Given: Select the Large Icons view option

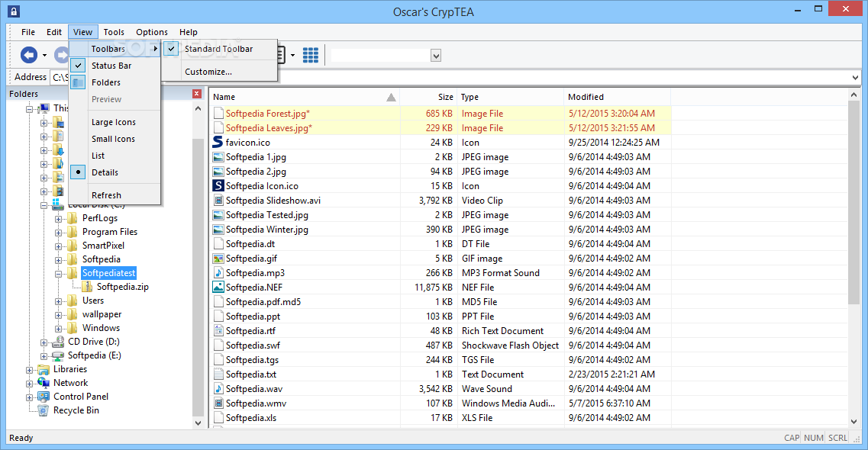Looking at the screenshot, I should click(x=115, y=122).
